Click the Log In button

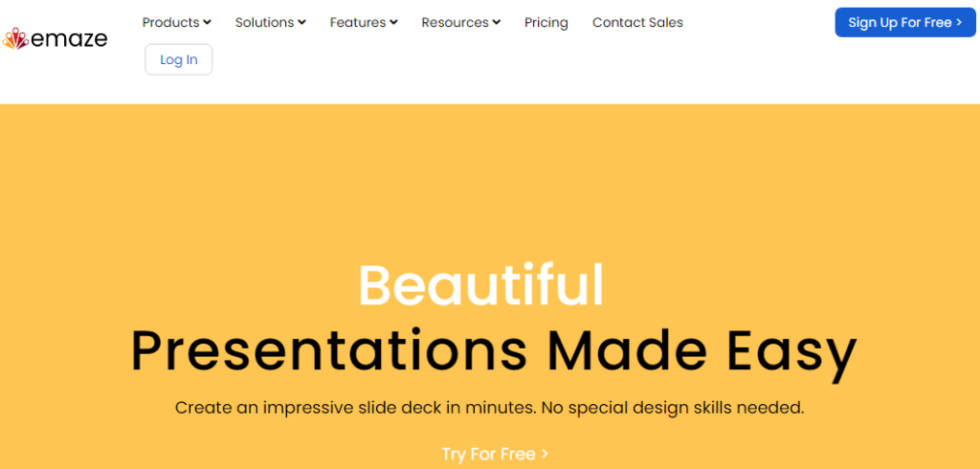click(179, 59)
